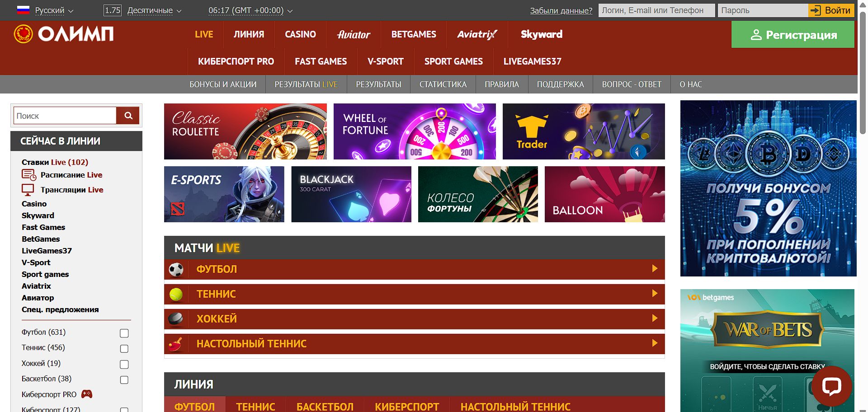The image size is (868, 412).
Task: Select the football icon in Матчи LIVE
Action: point(177,269)
